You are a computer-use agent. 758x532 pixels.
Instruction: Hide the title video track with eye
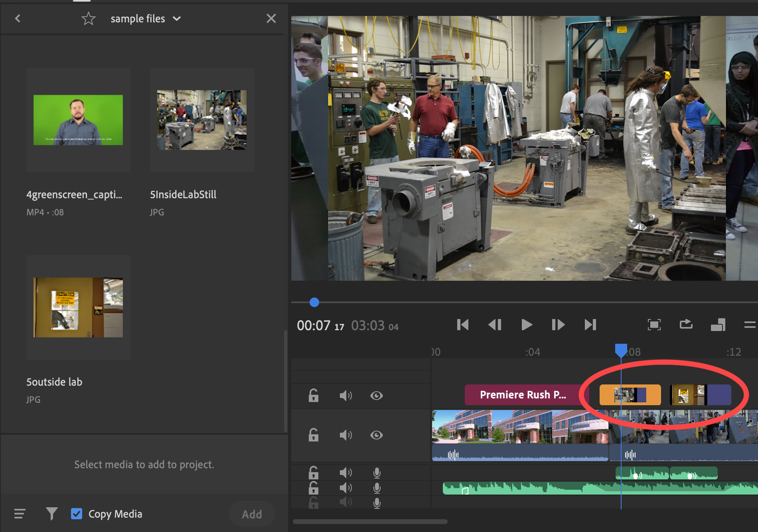(x=377, y=395)
